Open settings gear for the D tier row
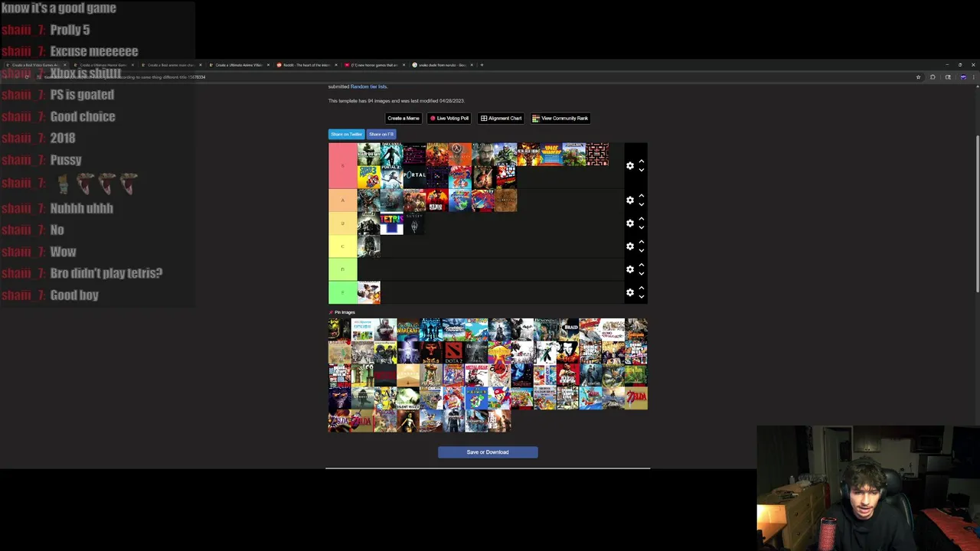Viewport: 980px width, 551px height. click(630, 269)
